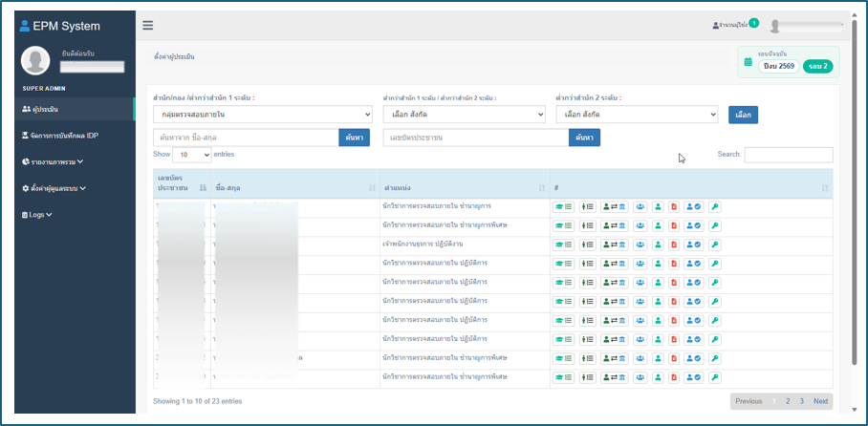
Task: Go to page 3 in pagination
Action: pos(802,401)
